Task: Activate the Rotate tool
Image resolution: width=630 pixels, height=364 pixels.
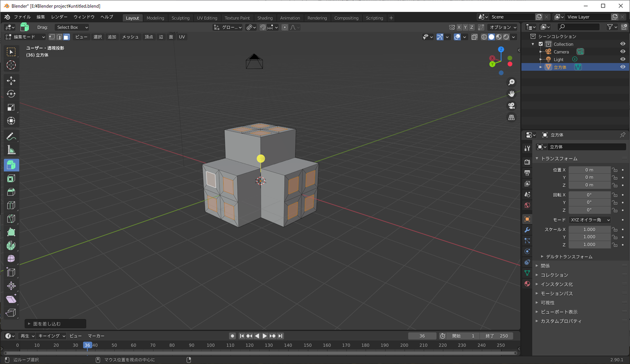Action: [x=11, y=94]
